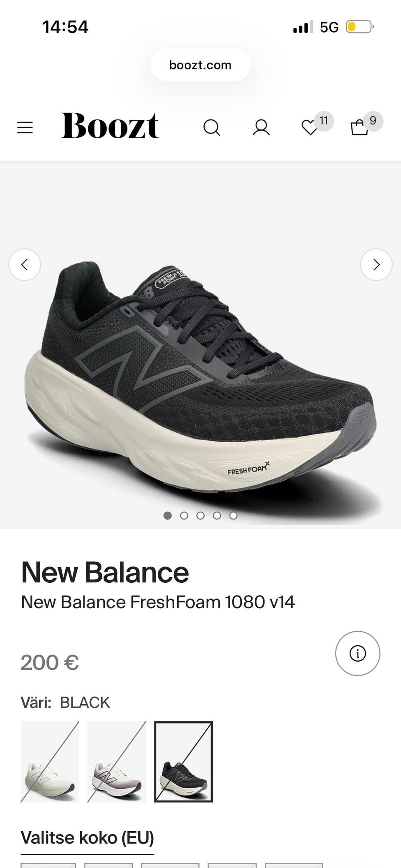Tap the search magnifier icon

pos(212,127)
